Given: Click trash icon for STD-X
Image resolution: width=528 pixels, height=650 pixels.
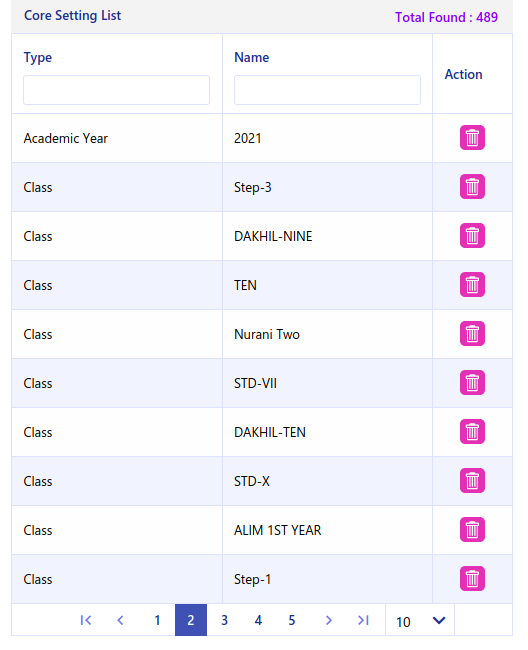Looking at the screenshot, I should click(x=472, y=480).
